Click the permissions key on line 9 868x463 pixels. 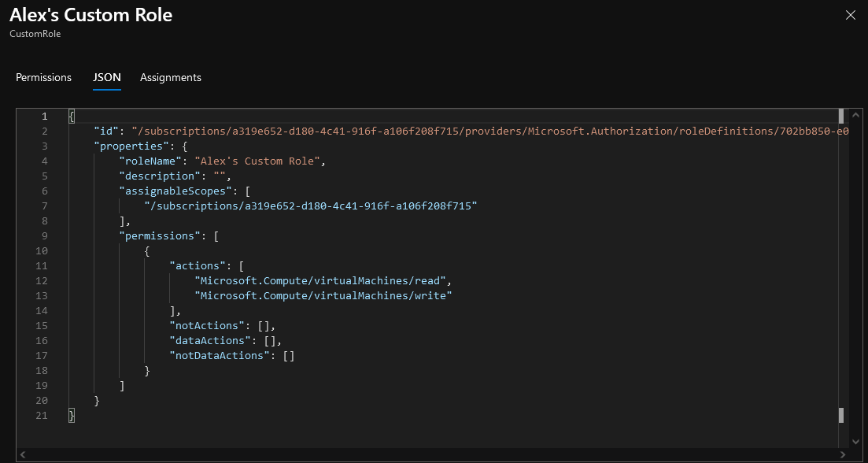[160, 236]
